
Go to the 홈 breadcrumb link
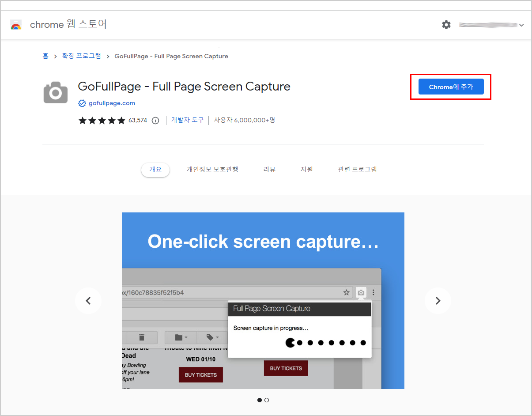click(x=45, y=56)
